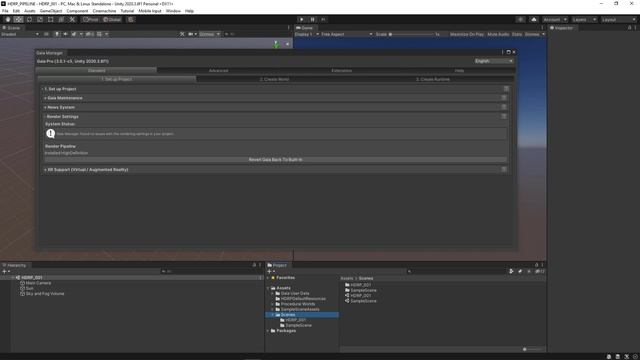Select the Transform tool

[61, 20]
